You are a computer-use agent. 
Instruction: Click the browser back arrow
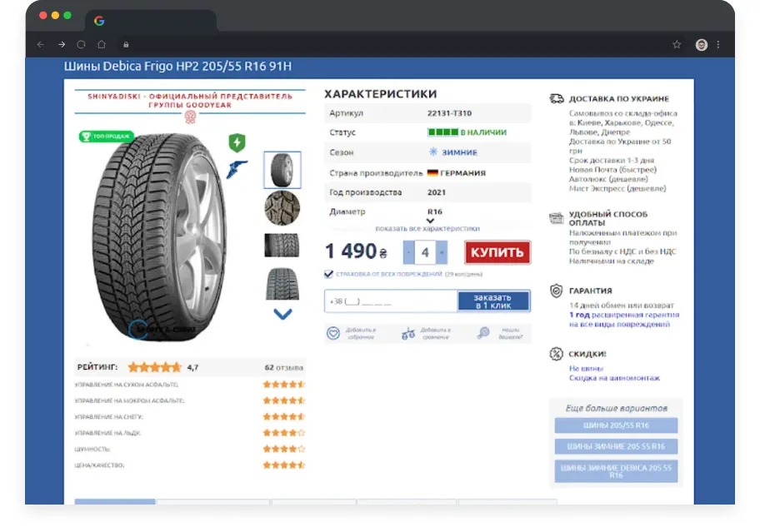pyautogui.click(x=41, y=44)
